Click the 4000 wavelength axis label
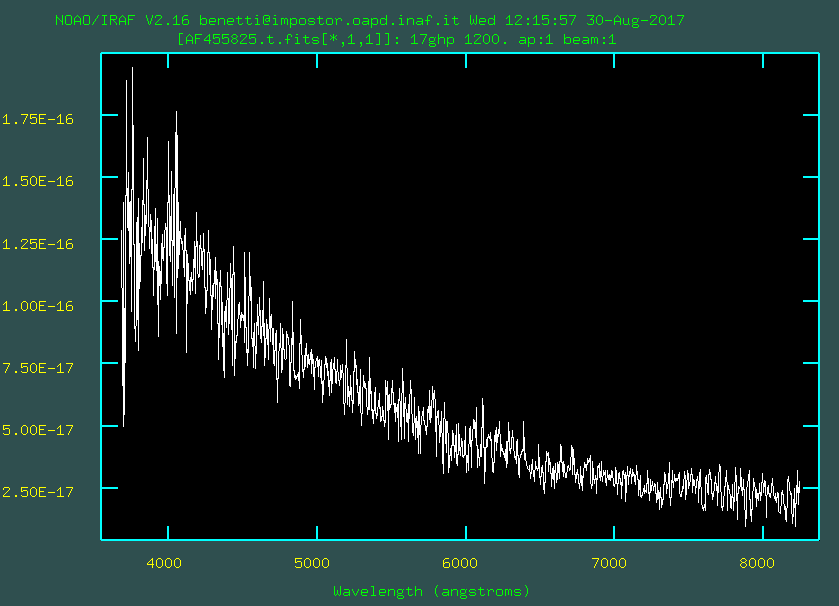This screenshot has width=839, height=606. click(164, 563)
